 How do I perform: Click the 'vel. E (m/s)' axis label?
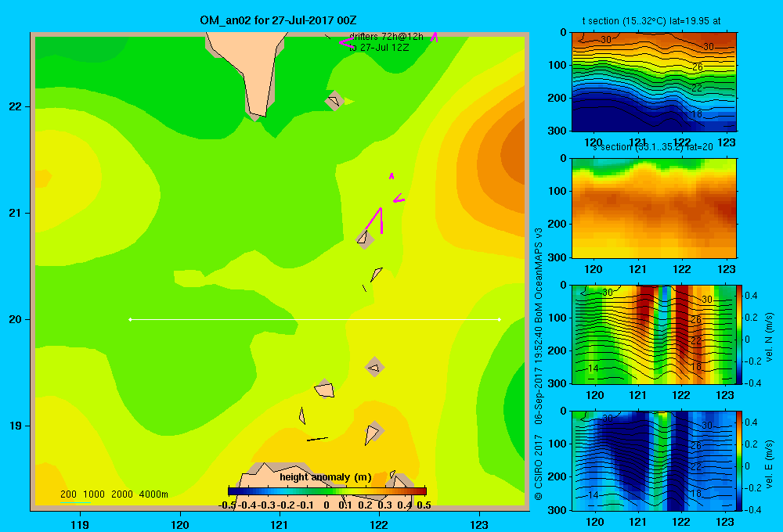pos(770,463)
